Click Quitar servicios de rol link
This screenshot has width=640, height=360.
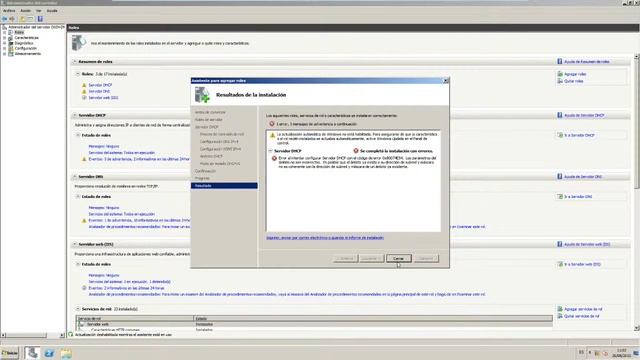[x=582, y=316]
